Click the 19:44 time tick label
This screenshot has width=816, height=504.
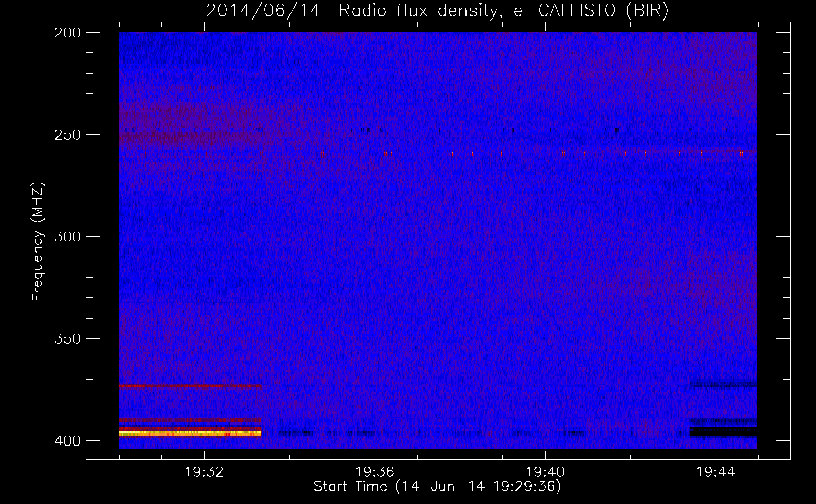tap(716, 472)
